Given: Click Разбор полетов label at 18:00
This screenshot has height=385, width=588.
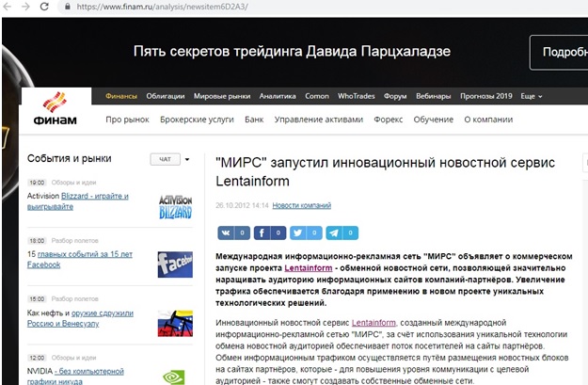Looking at the screenshot, I should pyautogui.click(x=75, y=241).
